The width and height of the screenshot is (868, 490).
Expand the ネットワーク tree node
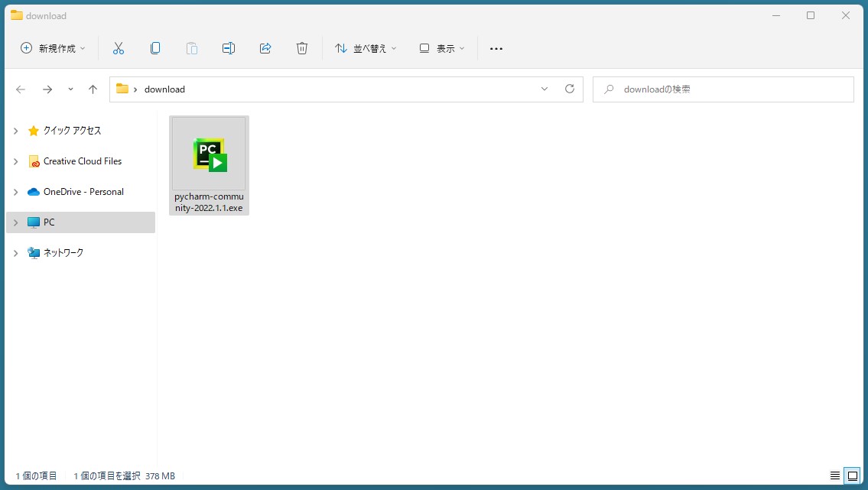pyautogui.click(x=16, y=253)
